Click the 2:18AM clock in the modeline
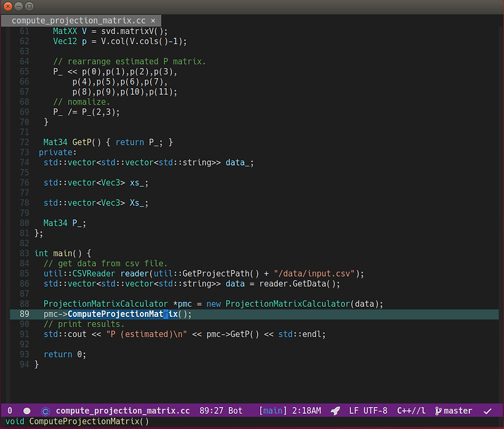The height and width of the screenshot is (429, 504). (x=306, y=410)
